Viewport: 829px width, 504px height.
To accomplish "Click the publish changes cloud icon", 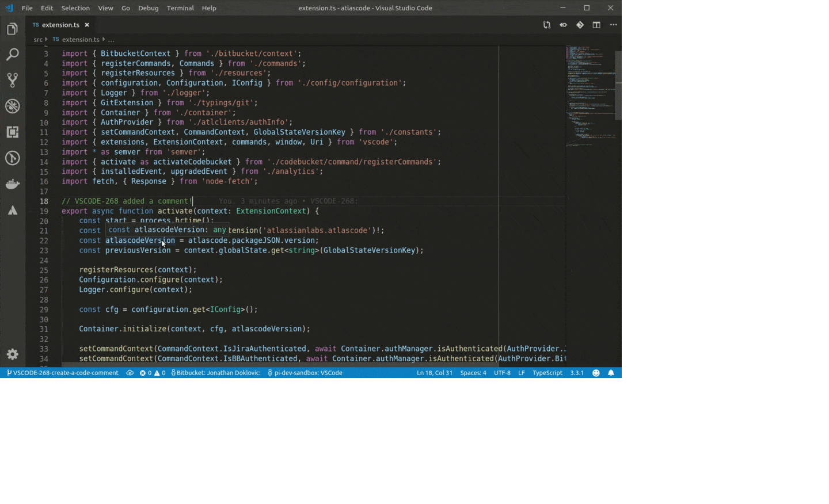I will pos(130,373).
